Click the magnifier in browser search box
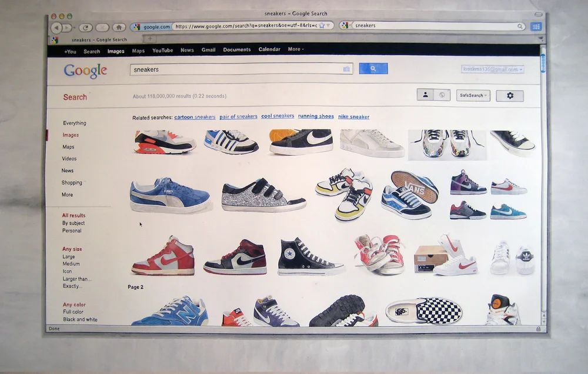Viewport: 588px width, 374px height. pyautogui.click(x=520, y=26)
